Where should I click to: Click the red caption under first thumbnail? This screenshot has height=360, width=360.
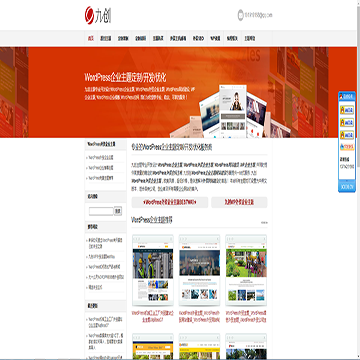[x=153, y=317]
